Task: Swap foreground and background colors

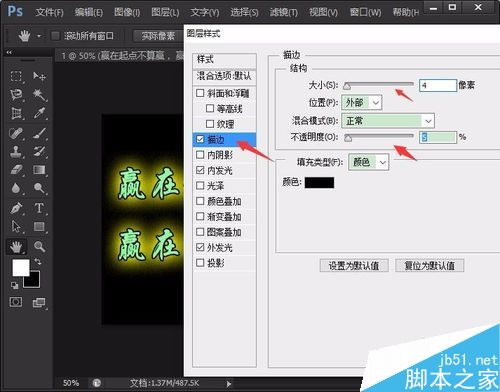Action: coord(38,262)
